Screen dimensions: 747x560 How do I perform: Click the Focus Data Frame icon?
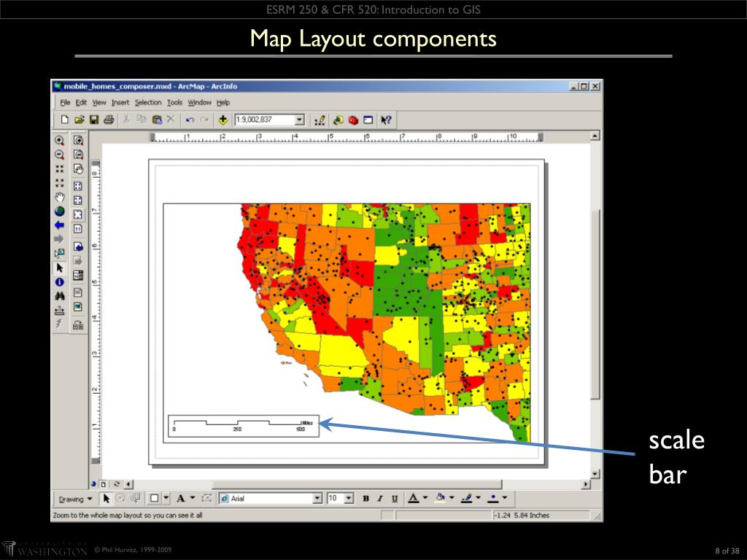tap(78, 307)
